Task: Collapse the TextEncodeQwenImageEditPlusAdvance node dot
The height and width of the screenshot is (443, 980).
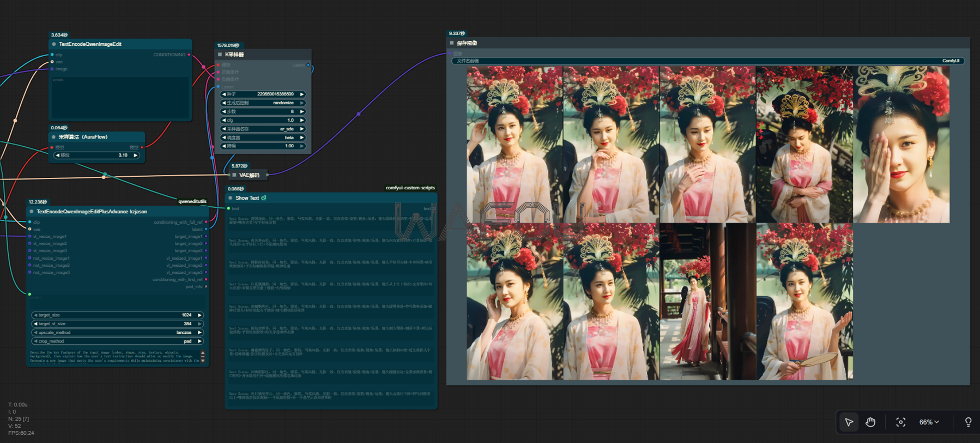Action: [32, 212]
